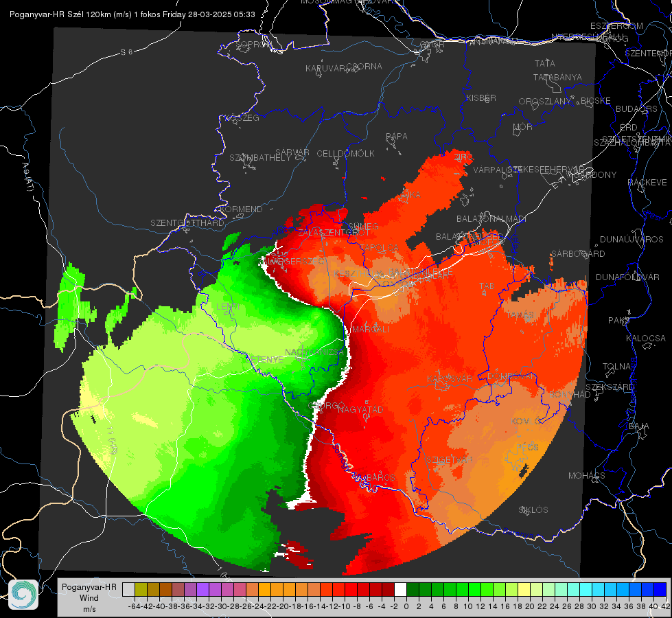672x618 pixels.
Task: Click the SZOMBATHELY city label
Action: (x=259, y=158)
